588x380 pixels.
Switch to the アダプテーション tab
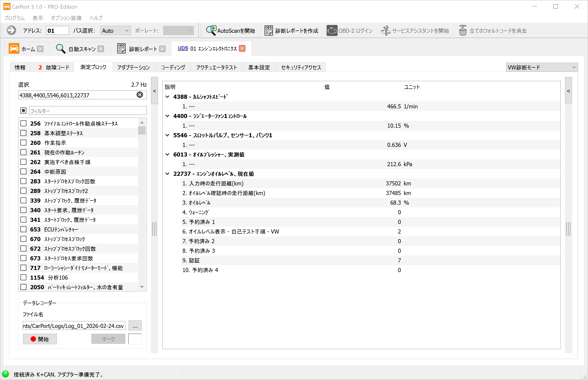133,67
